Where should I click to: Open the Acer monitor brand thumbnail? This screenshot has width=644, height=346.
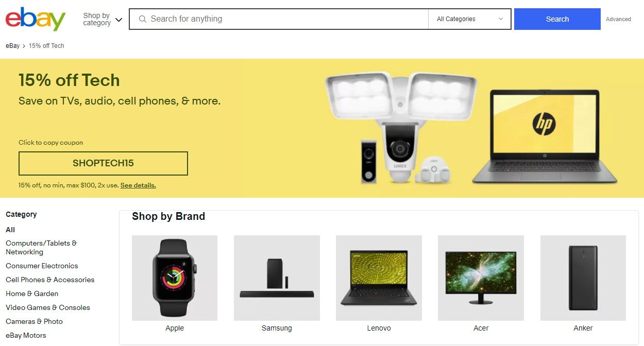(x=481, y=278)
